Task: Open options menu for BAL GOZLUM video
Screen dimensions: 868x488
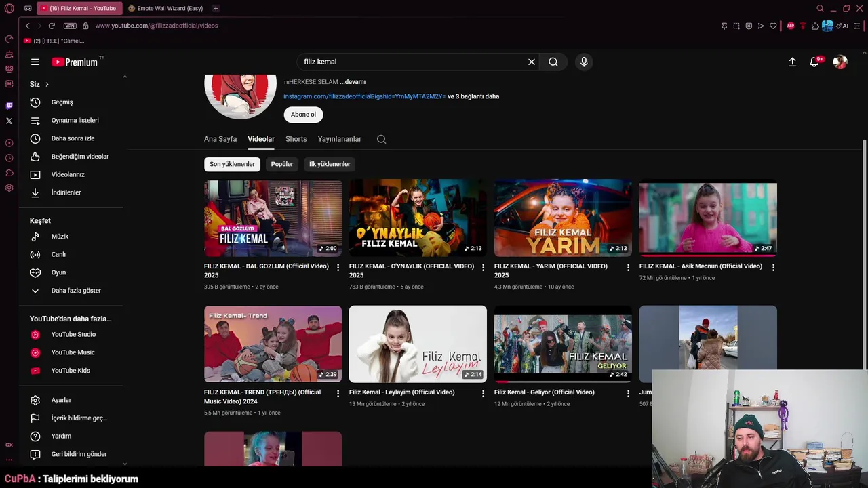Action: click(338, 268)
